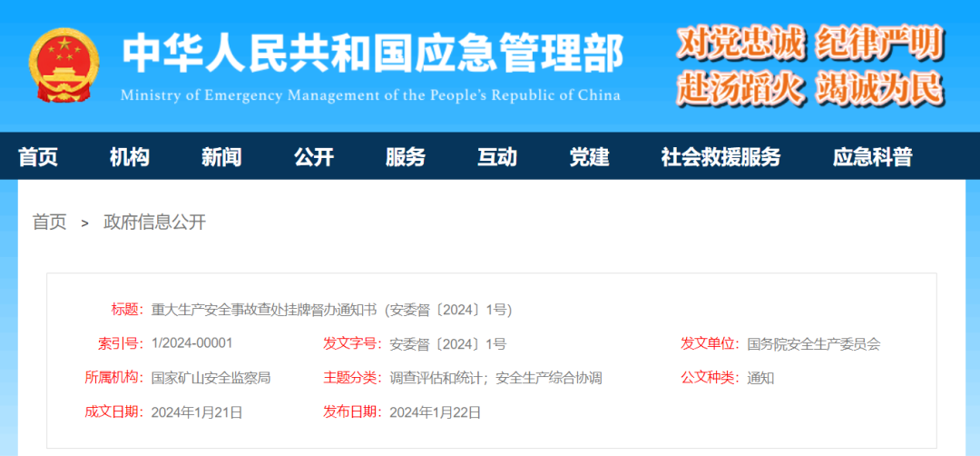This screenshot has height=456, width=980.
Task: Click the 首页 breadcrumb link
Action: click(49, 222)
